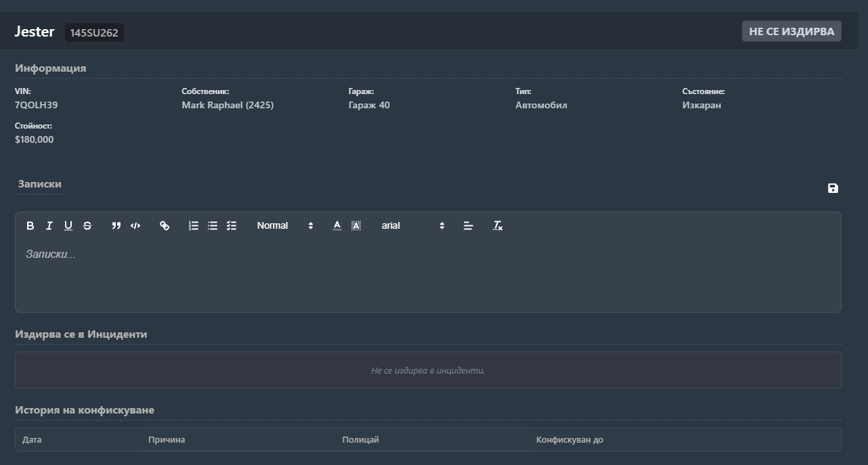This screenshot has width=868, height=465.
Task: Insert a code block in notes
Action: point(135,226)
